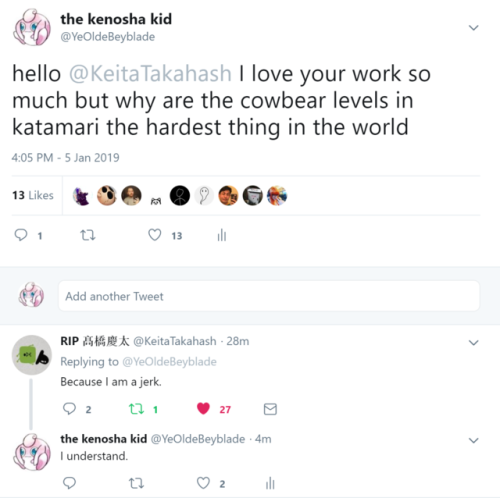
Task: Reply to the 'Because I am a jerk' tweet
Action: pos(69,409)
